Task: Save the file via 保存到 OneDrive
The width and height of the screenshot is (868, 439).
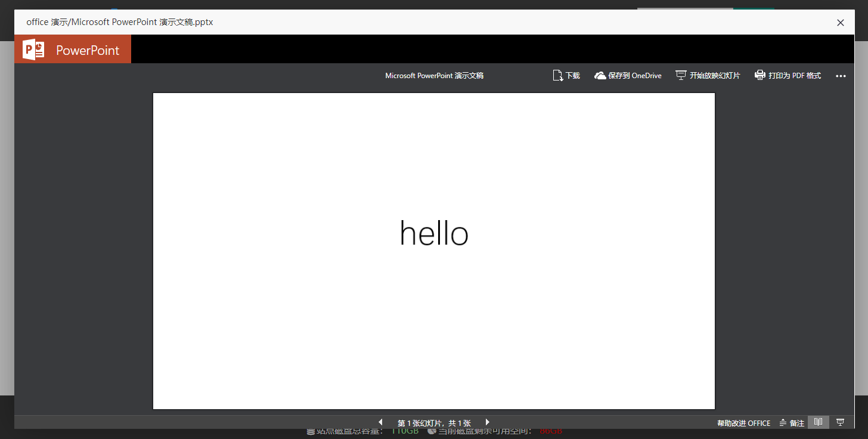Action: (x=628, y=76)
